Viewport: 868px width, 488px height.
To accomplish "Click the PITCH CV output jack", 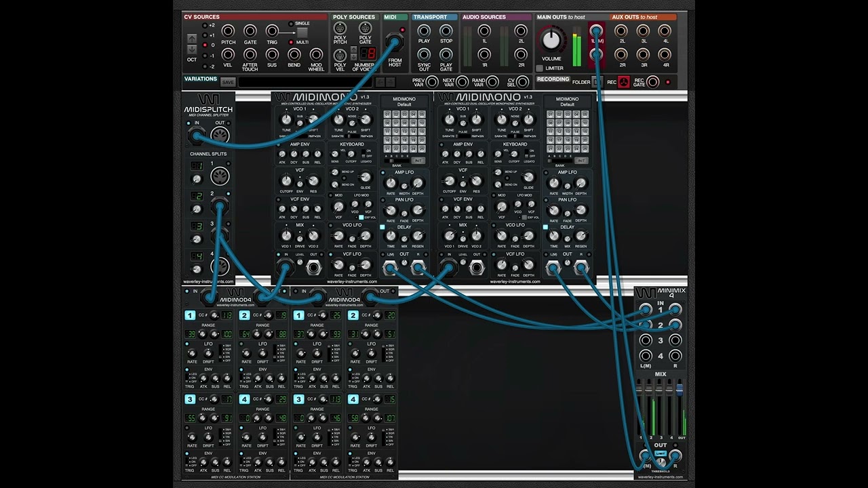I will coord(228,31).
